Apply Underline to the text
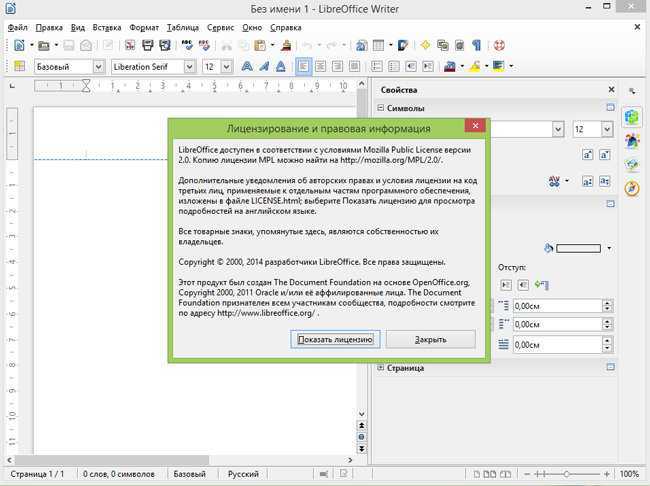This screenshot has height=486, width=650. 281,66
